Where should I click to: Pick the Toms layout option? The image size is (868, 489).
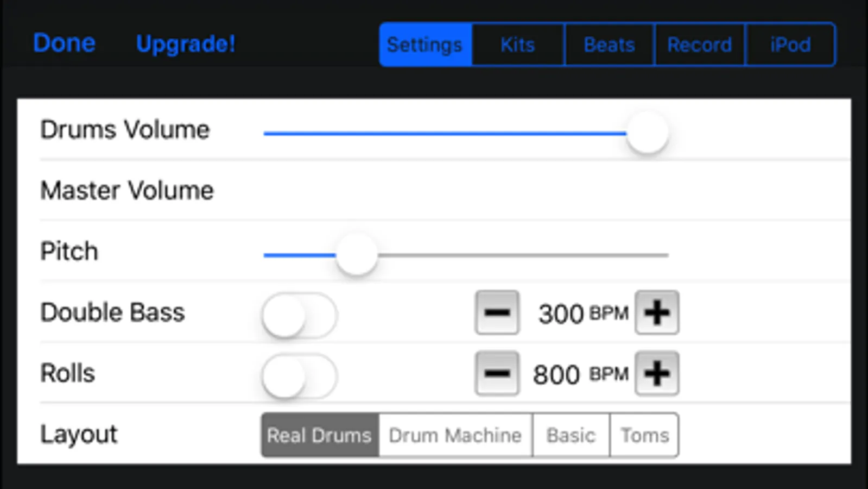[644, 435]
